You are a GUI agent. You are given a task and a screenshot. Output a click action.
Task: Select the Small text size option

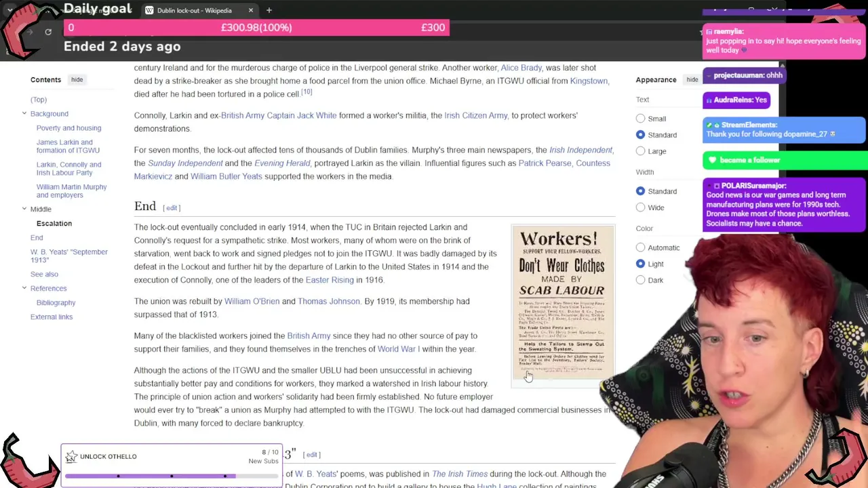[640, 119]
